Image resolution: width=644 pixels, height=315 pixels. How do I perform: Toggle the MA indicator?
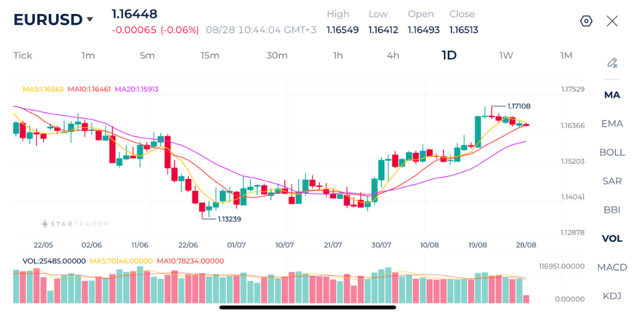[612, 95]
